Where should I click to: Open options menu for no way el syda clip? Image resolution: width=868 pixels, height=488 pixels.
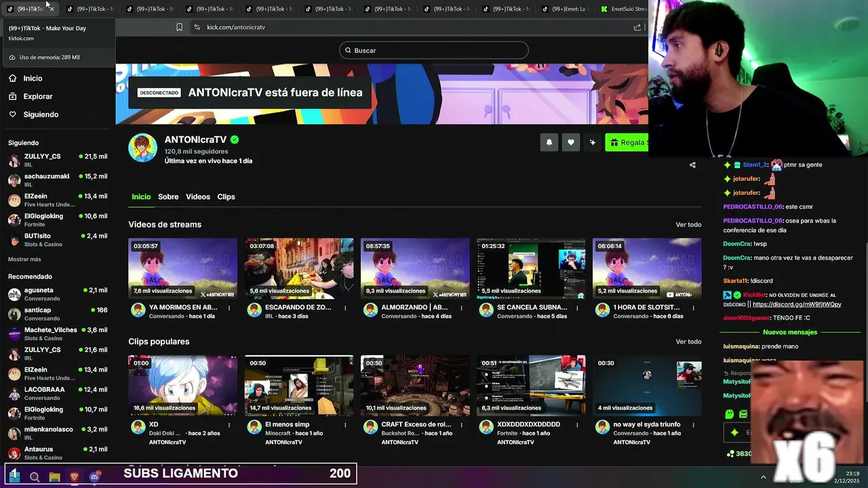pyautogui.click(x=693, y=425)
